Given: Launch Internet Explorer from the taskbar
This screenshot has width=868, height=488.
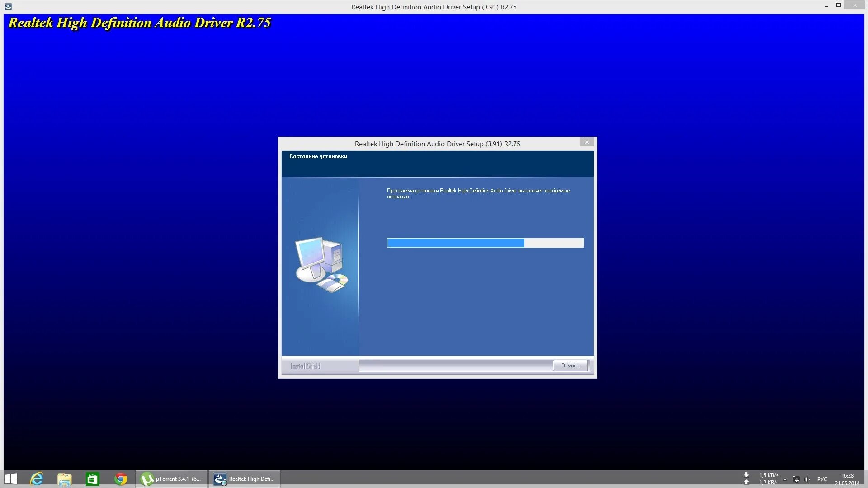Looking at the screenshot, I should 37,479.
